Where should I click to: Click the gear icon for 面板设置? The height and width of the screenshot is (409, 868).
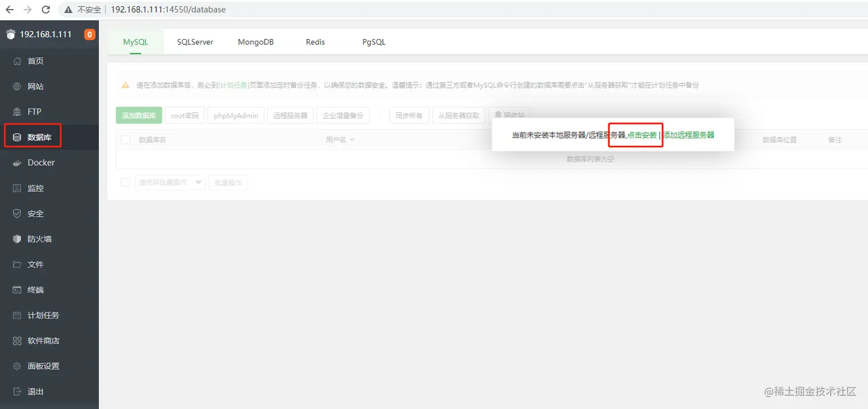pos(17,366)
